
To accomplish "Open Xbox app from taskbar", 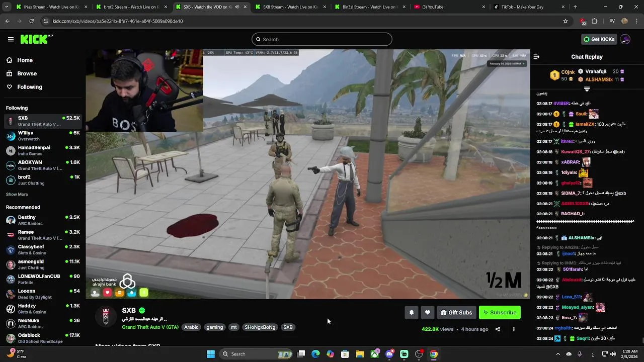I will click(x=375, y=354).
